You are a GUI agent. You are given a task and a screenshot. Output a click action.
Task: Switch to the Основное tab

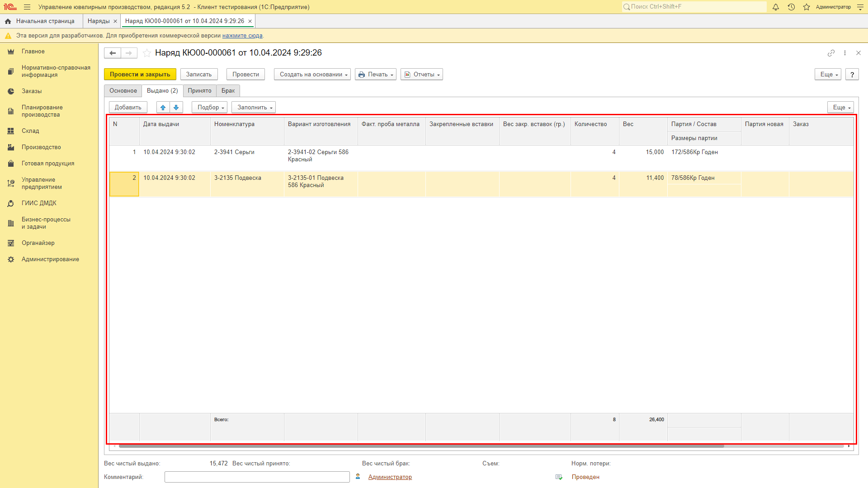tap(123, 91)
